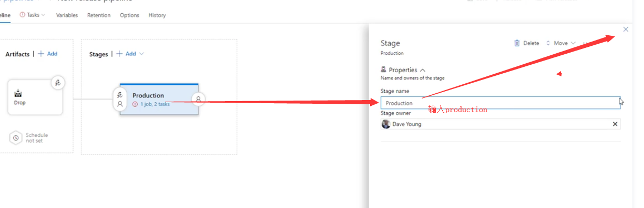Open the History tab
The width and height of the screenshot is (644, 208).
(x=157, y=15)
